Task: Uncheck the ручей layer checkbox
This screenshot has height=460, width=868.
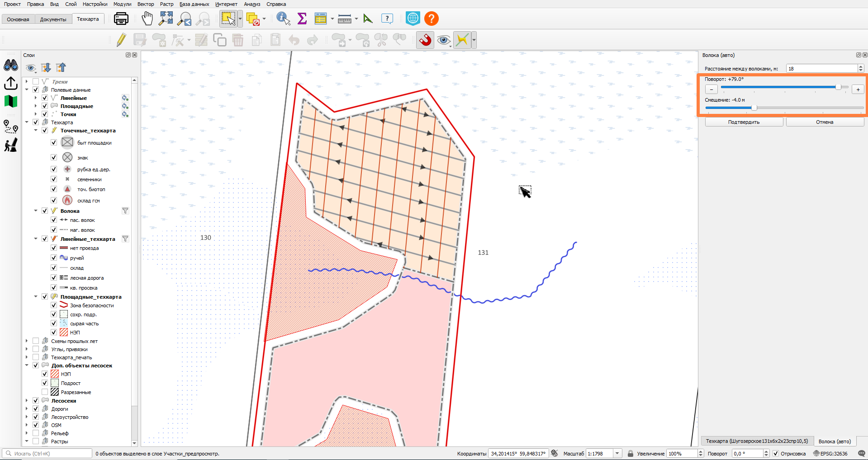Action: pos(54,258)
